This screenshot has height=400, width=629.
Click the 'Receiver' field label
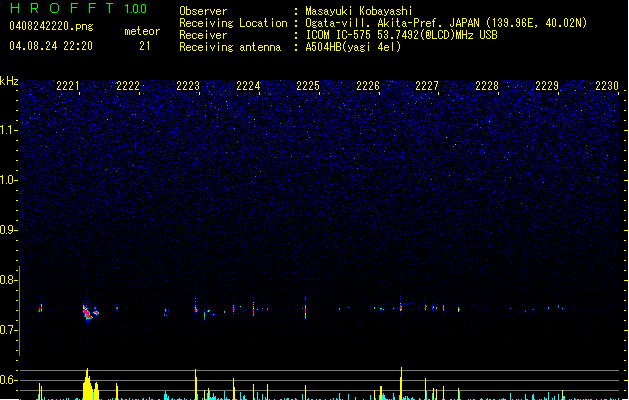203,35
